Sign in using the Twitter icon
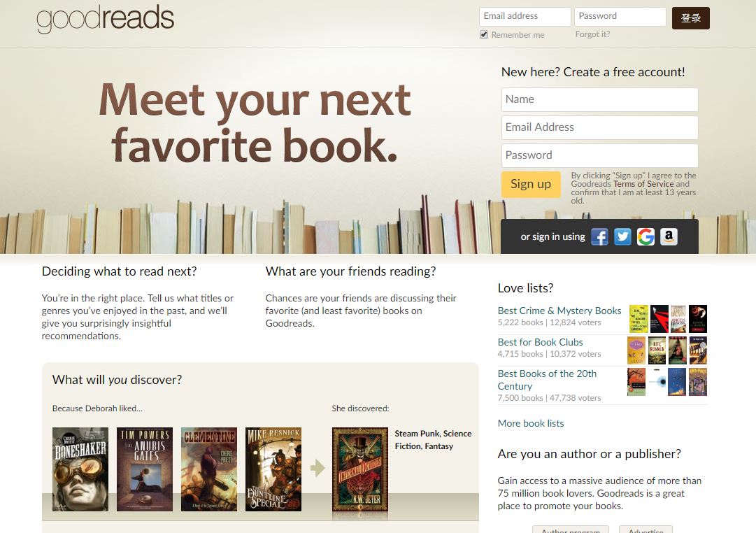This screenshot has height=533, width=756. coord(622,237)
